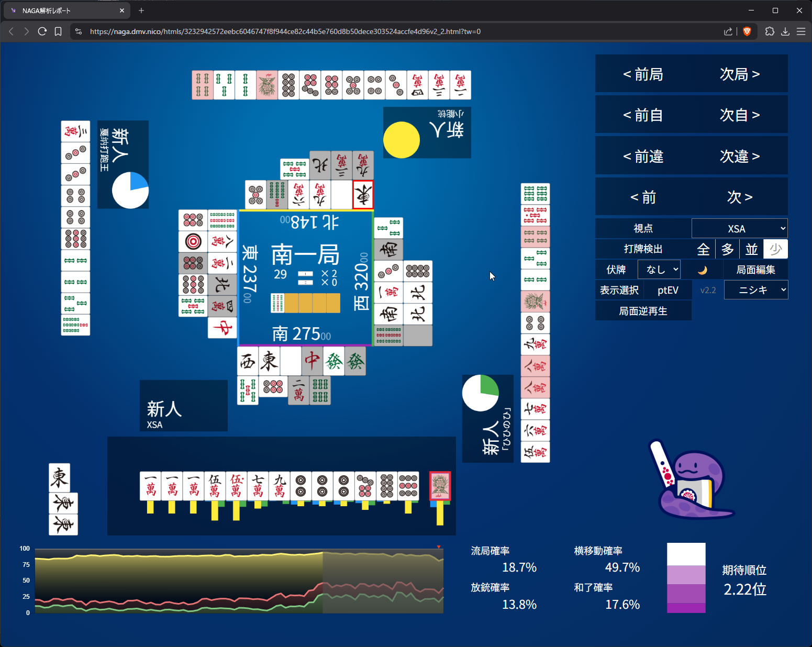This screenshot has height=647, width=812.
Task: Open the browser downloads icon
Action: 785,31
